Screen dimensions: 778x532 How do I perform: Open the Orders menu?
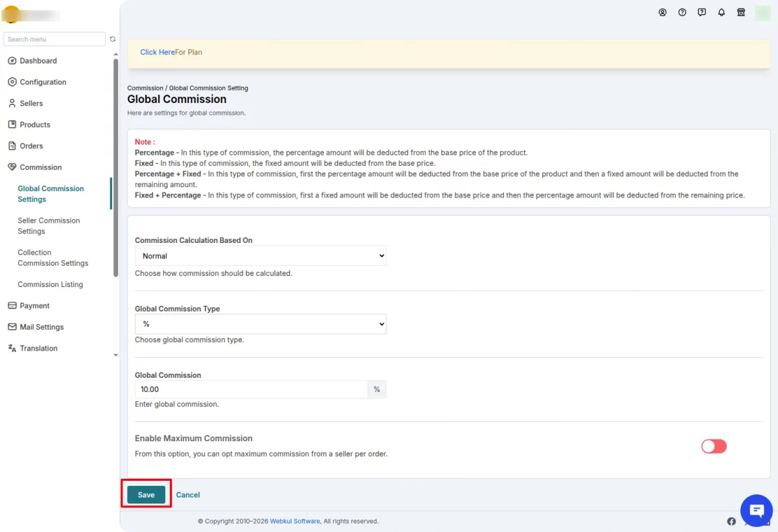click(31, 146)
